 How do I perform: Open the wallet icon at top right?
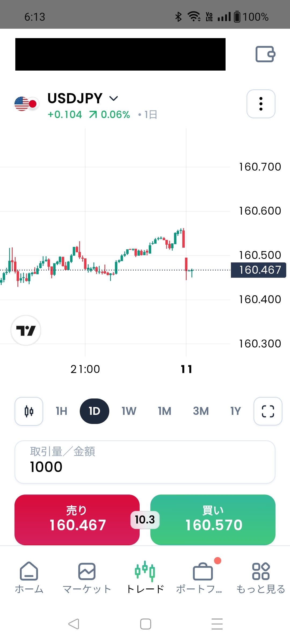265,54
